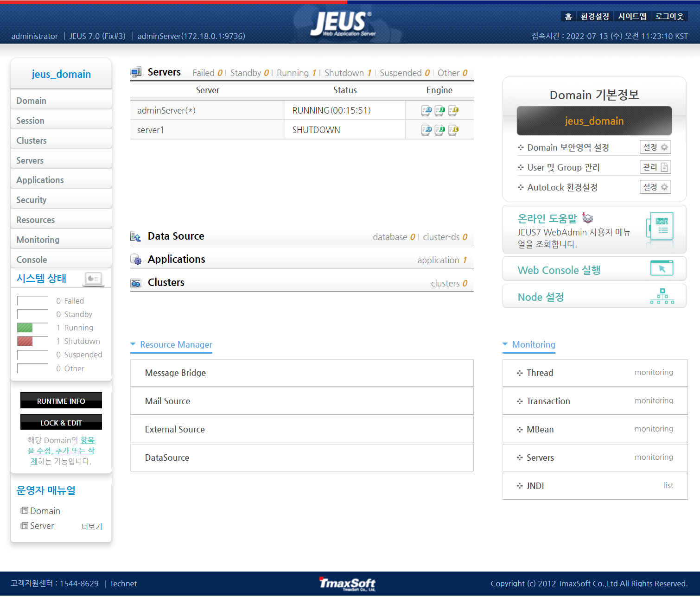Open the 더보기 link under 운영자 매뉴얼

[91, 526]
